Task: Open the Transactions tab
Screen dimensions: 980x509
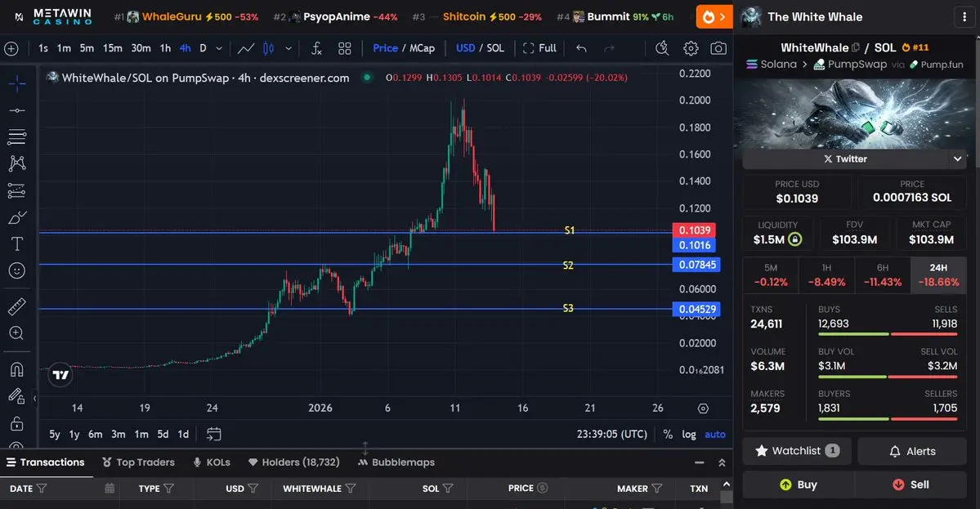Action: (x=46, y=462)
